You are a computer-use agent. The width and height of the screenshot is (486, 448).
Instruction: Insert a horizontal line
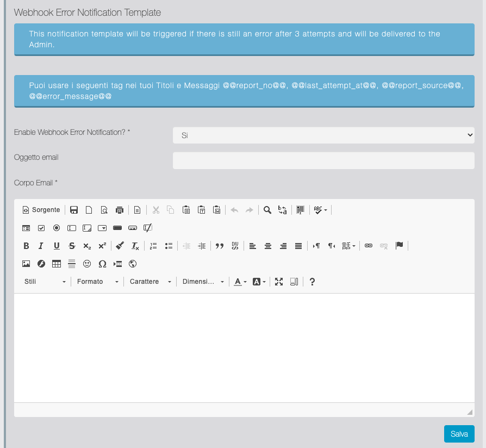pos(71,264)
